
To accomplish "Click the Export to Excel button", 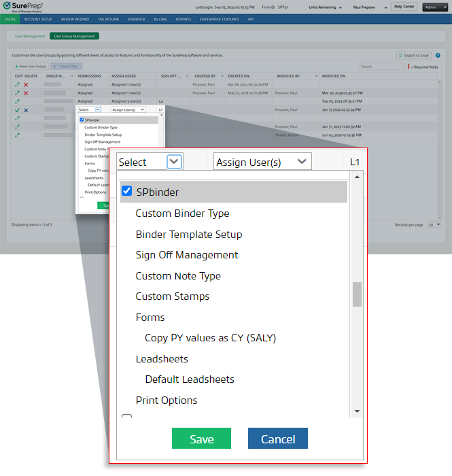I will click(413, 55).
